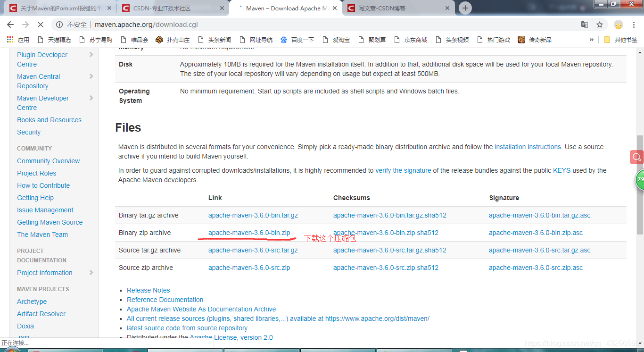Open Getting Maven Source page
644x352 pixels.
pyautogui.click(x=50, y=222)
